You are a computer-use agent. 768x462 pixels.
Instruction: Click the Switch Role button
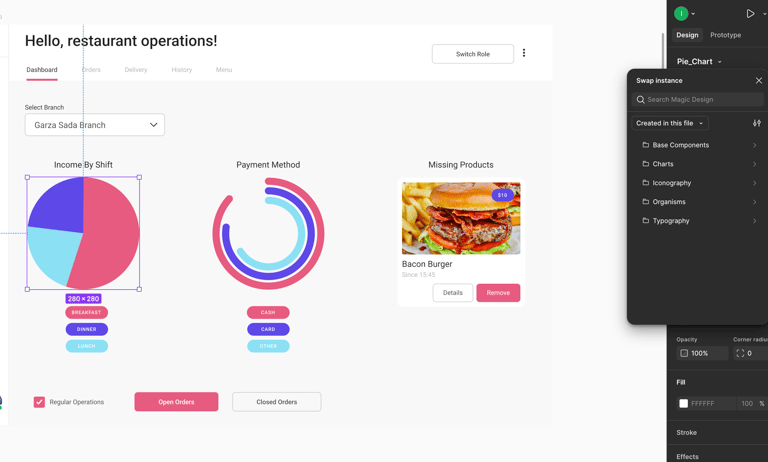tap(473, 54)
